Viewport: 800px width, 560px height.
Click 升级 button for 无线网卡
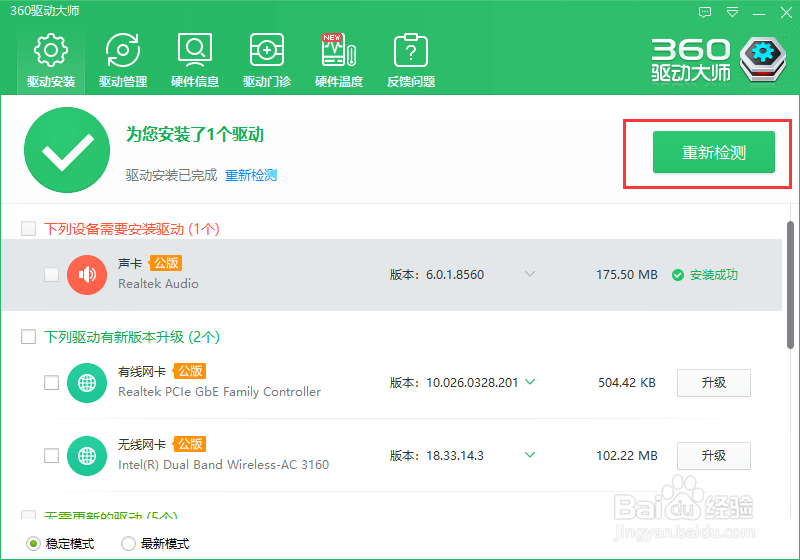pyautogui.click(x=714, y=455)
